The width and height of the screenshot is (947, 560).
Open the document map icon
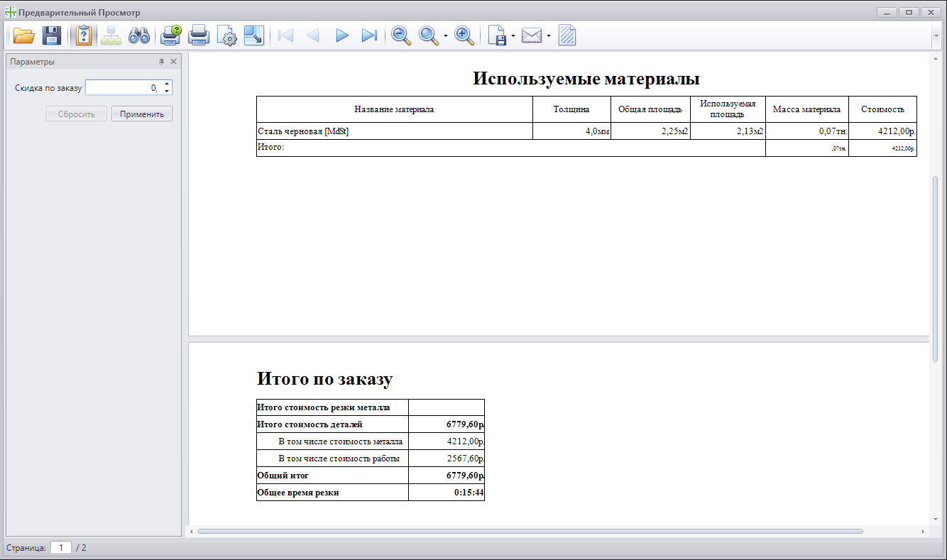[111, 35]
